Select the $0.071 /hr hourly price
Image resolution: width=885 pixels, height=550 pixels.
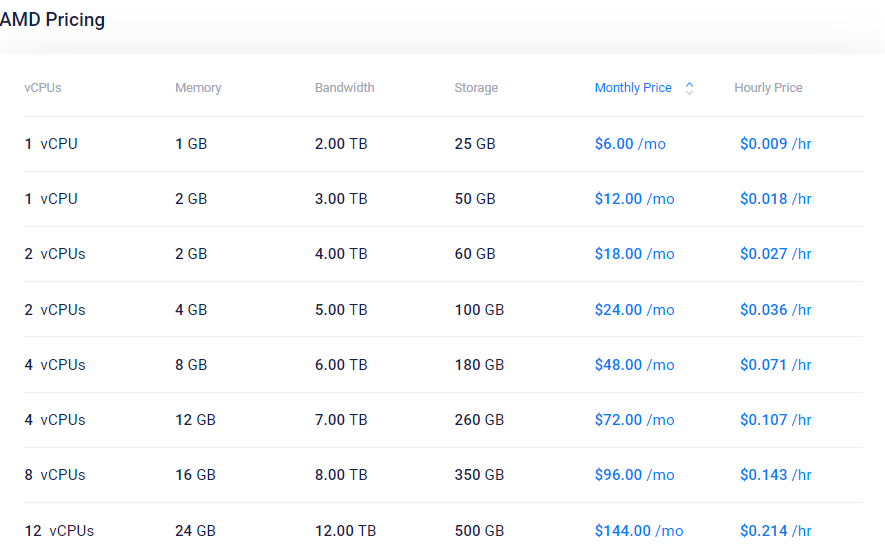(x=775, y=365)
